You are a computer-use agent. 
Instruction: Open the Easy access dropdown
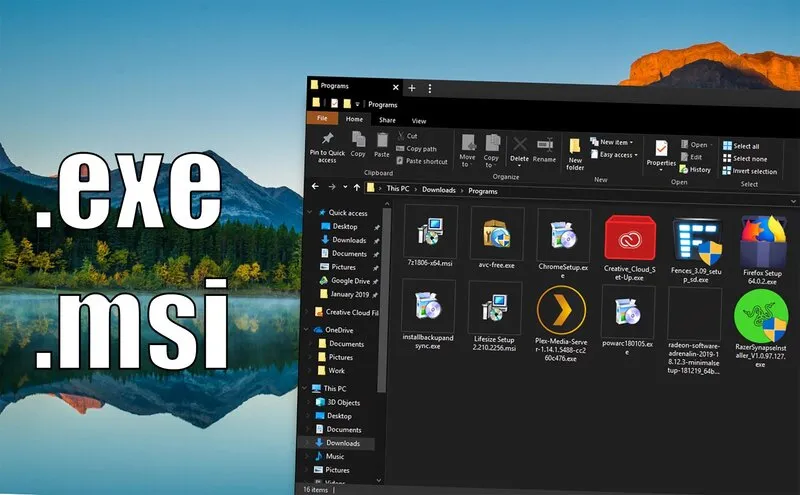point(615,155)
